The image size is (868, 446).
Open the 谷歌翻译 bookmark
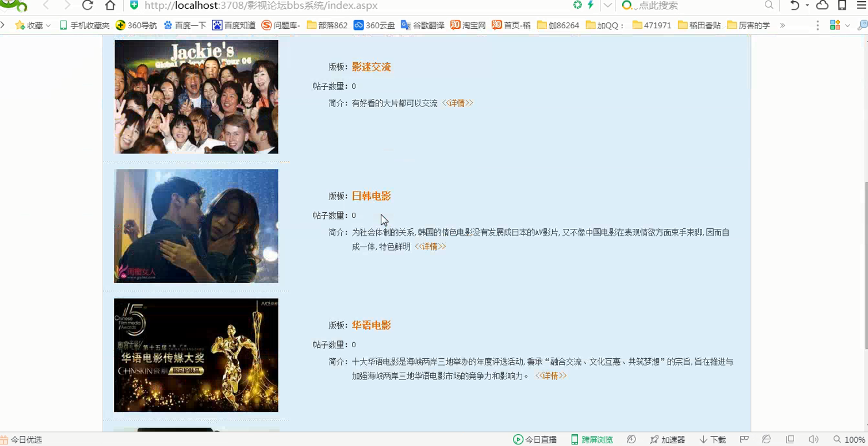click(x=422, y=25)
